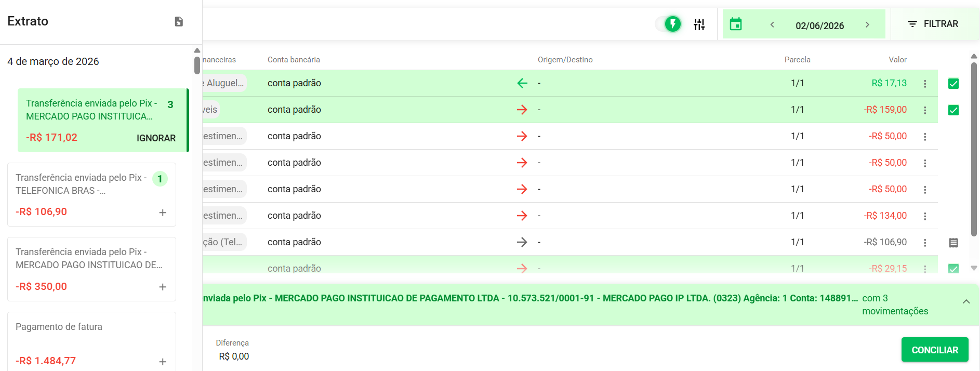Click 'com 3 movimentações' text
This screenshot has width=980, height=371.
[895, 304]
